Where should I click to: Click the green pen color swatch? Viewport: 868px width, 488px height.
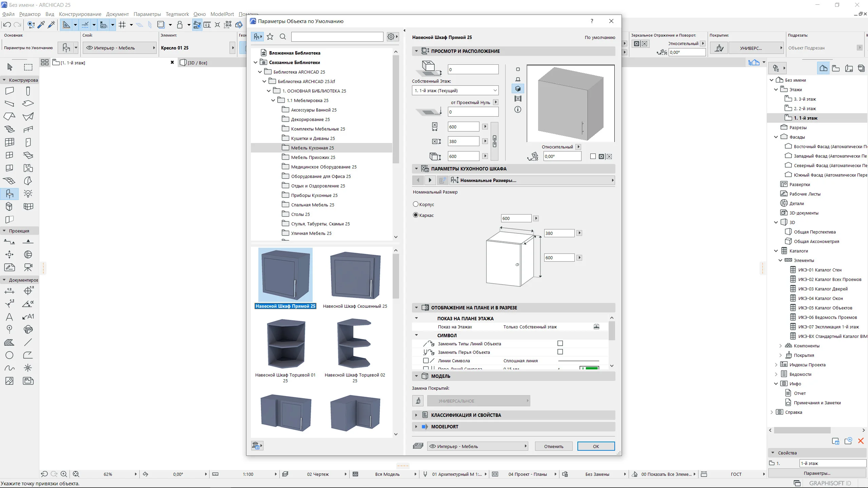[591, 368]
